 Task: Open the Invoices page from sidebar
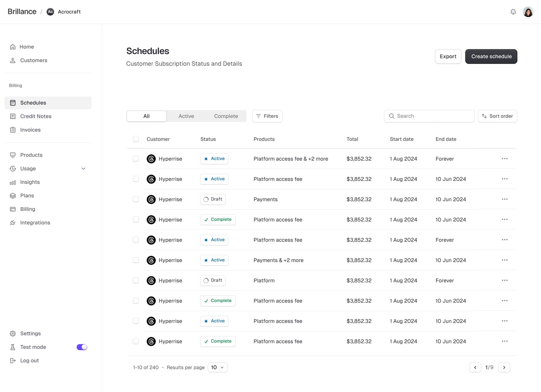point(30,130)
